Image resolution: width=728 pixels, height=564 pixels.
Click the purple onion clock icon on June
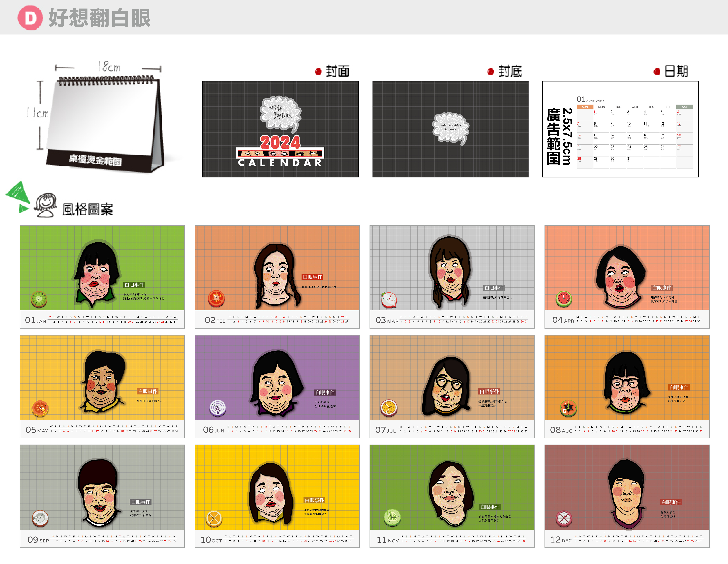(x=218, y=408)
